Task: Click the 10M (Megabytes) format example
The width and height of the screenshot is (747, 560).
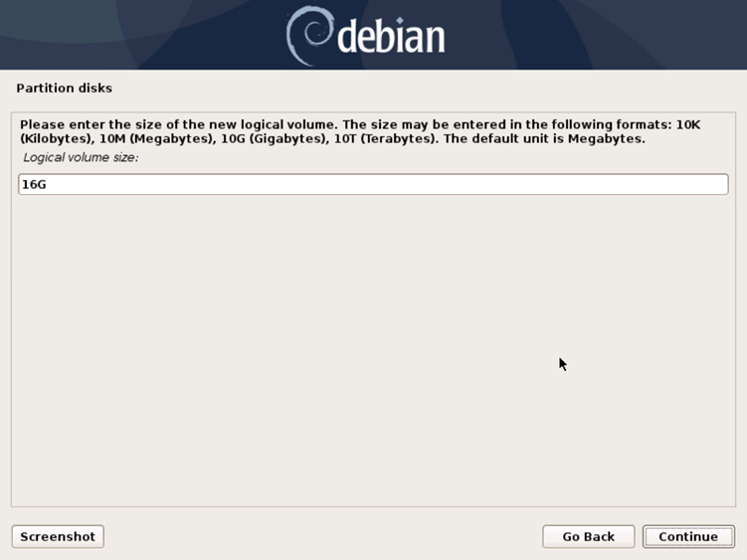Action: (x=156, y=138)
